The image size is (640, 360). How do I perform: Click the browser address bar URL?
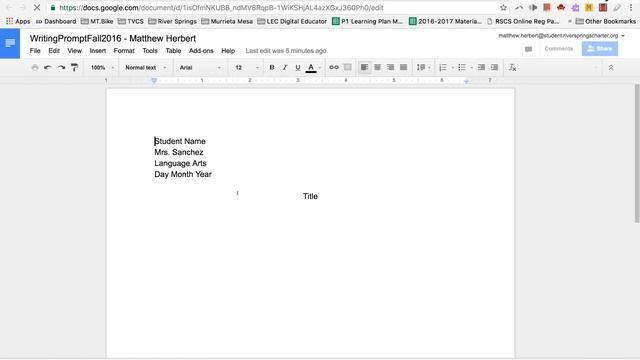click(221, 8)
